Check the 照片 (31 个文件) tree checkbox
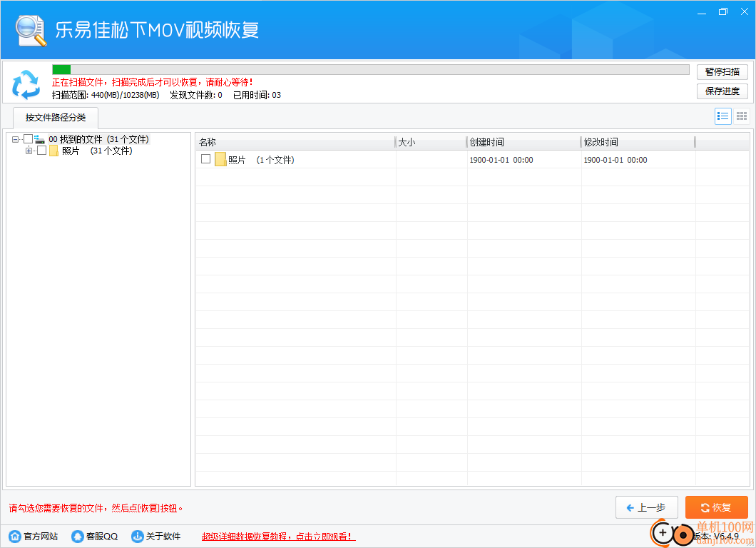 (42, 151)
